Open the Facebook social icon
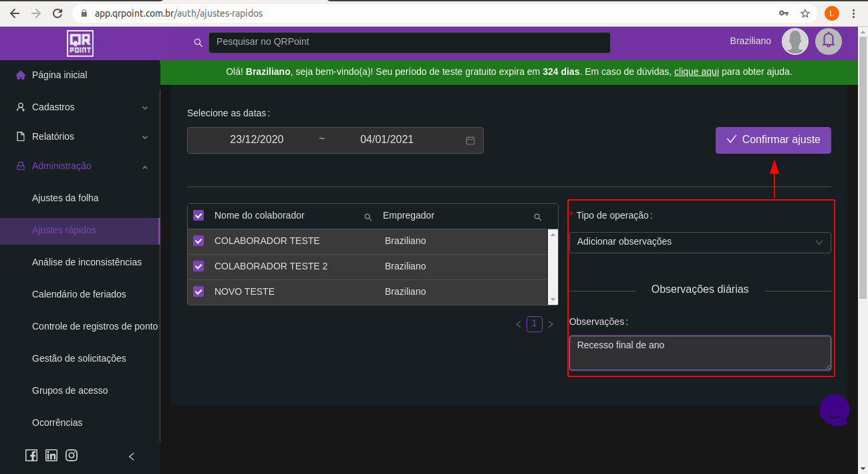The image size is (868, 474). [31, 455]
